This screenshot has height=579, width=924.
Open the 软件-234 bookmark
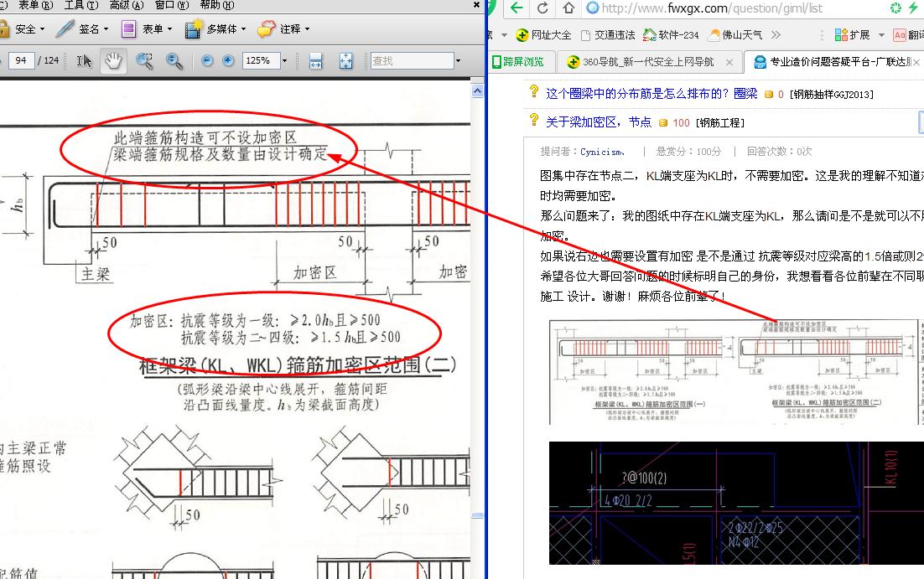point(671,34)
